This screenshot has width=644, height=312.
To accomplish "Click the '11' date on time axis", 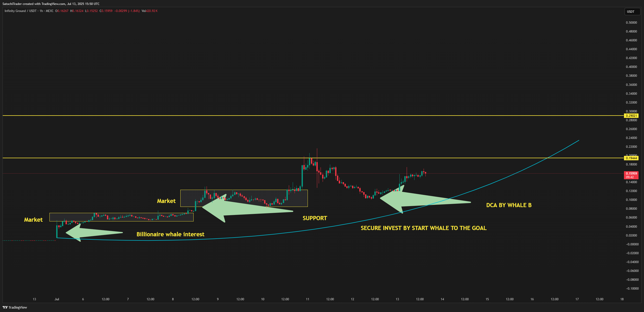I will (x=308, y=299).
